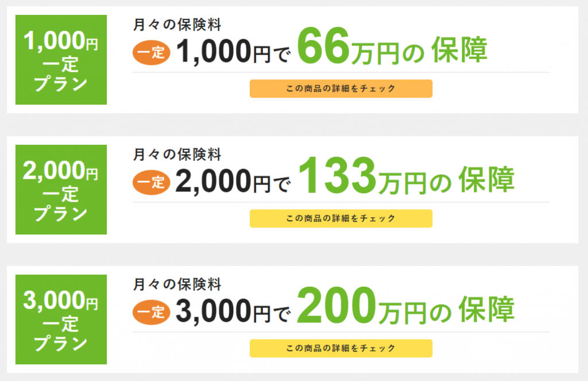Open product details for the 1,000円 plan
The height and width of the screenshot is (381, 588).
[341, 88]
